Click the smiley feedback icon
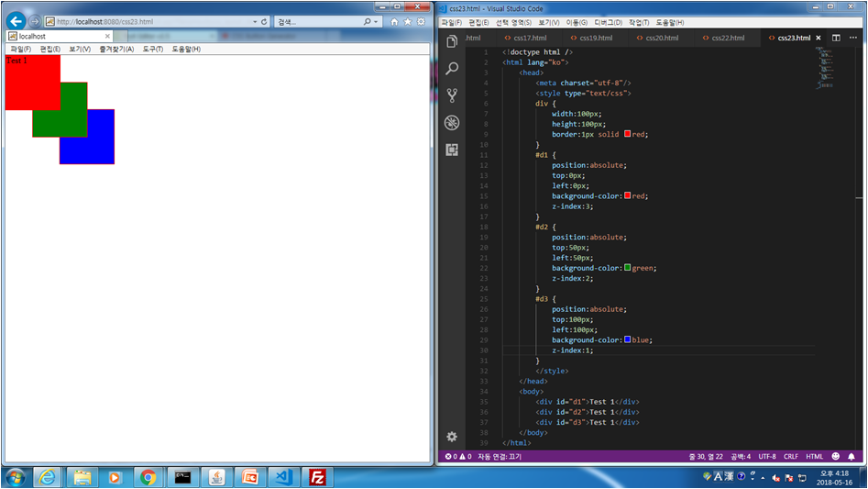Screen dimensions: 868x489 pos(835,456)
